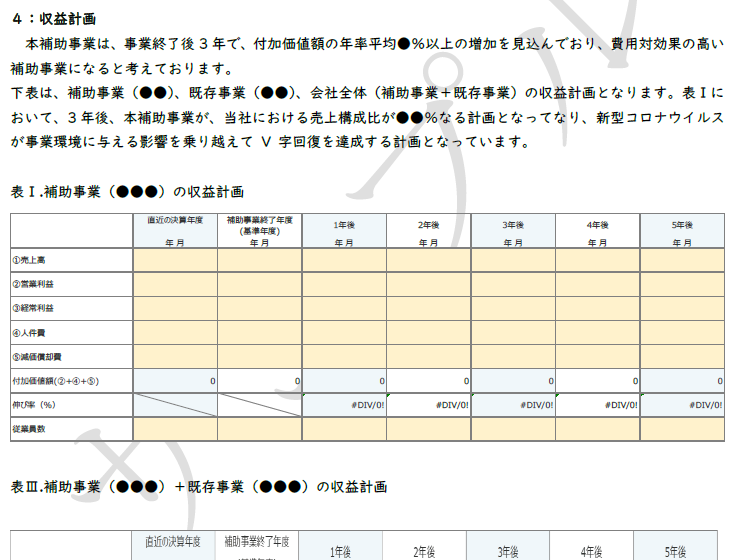Select the row label "④人件費"
This screenshot has width=744, height=560.
click(28, 333)
